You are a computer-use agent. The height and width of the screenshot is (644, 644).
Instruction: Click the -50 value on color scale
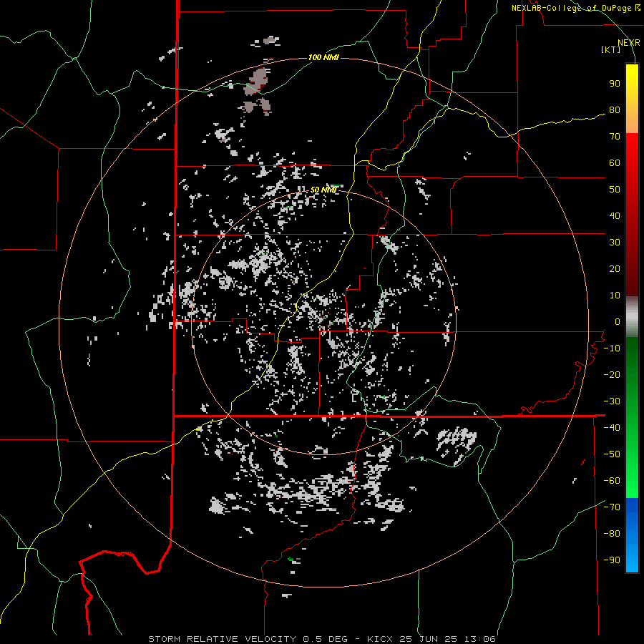pos(612,454)
